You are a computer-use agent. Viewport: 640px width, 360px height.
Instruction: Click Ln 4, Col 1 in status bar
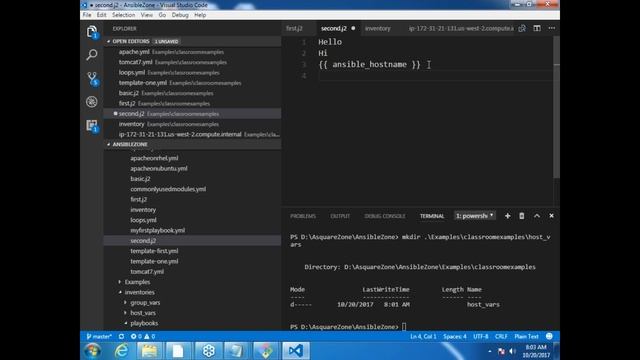(423, 336)
